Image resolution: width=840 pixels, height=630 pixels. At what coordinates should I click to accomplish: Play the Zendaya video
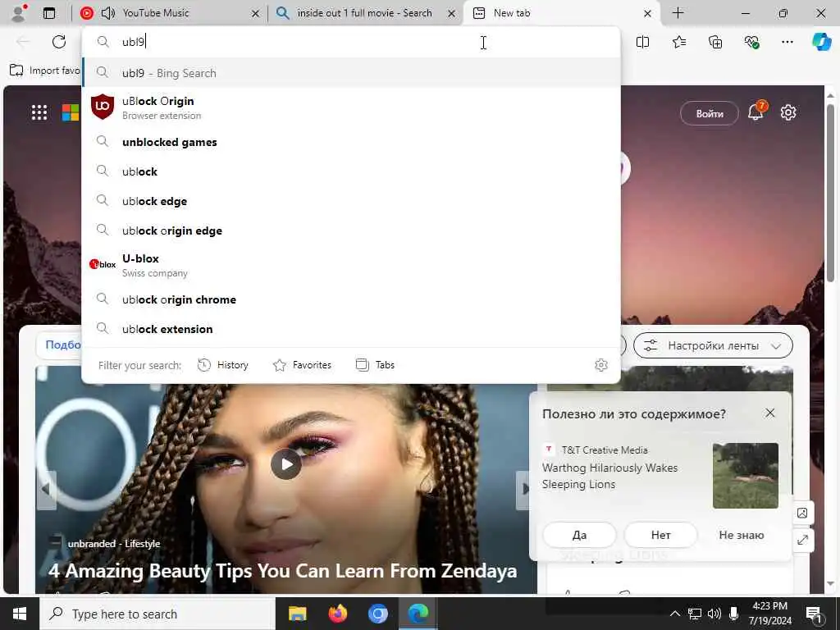tap(286, 464)
